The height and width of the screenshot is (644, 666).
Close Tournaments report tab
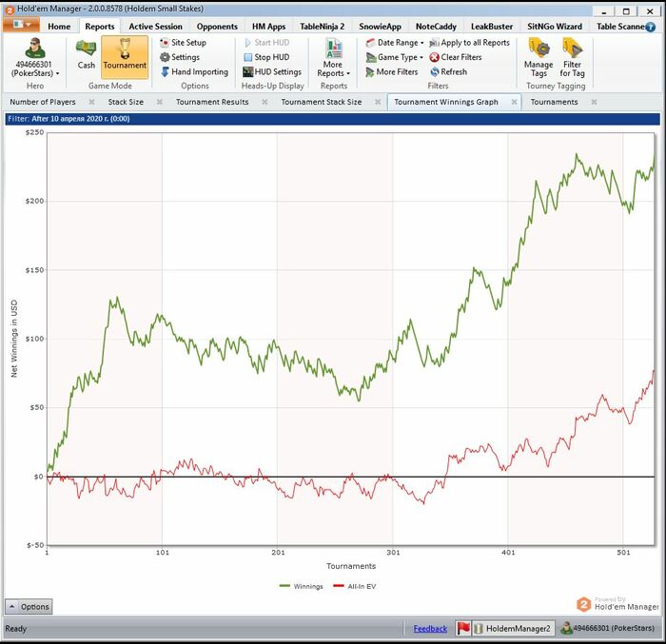pyautogui.click(x=595, y=102)
